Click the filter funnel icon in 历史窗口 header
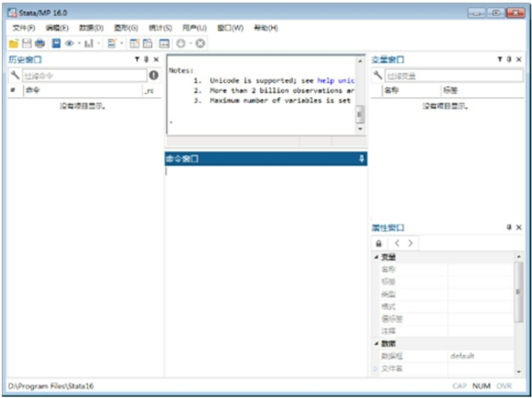The height and width of the screenshot is (398, 532). click(137, 60)
